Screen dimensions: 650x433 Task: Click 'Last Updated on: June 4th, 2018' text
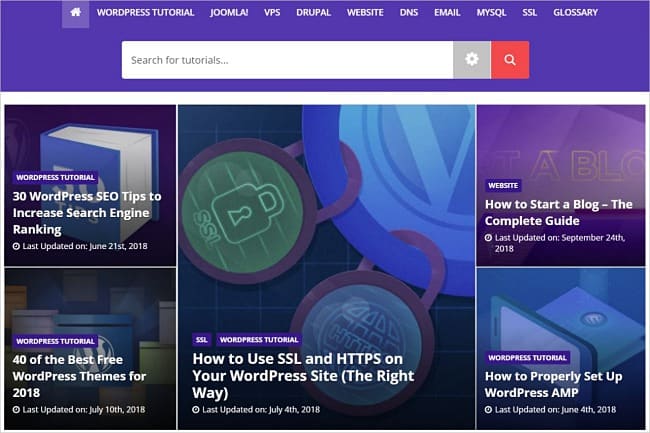555,410
